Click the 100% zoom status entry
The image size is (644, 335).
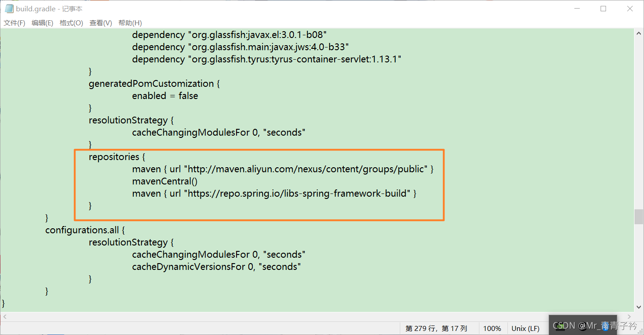click(x=492, y=328)
